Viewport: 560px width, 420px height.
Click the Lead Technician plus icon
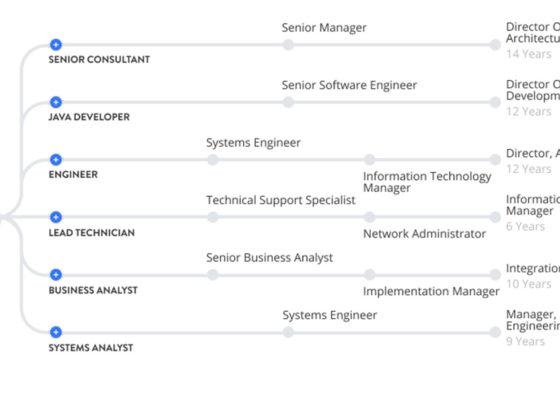click(56, 217)
